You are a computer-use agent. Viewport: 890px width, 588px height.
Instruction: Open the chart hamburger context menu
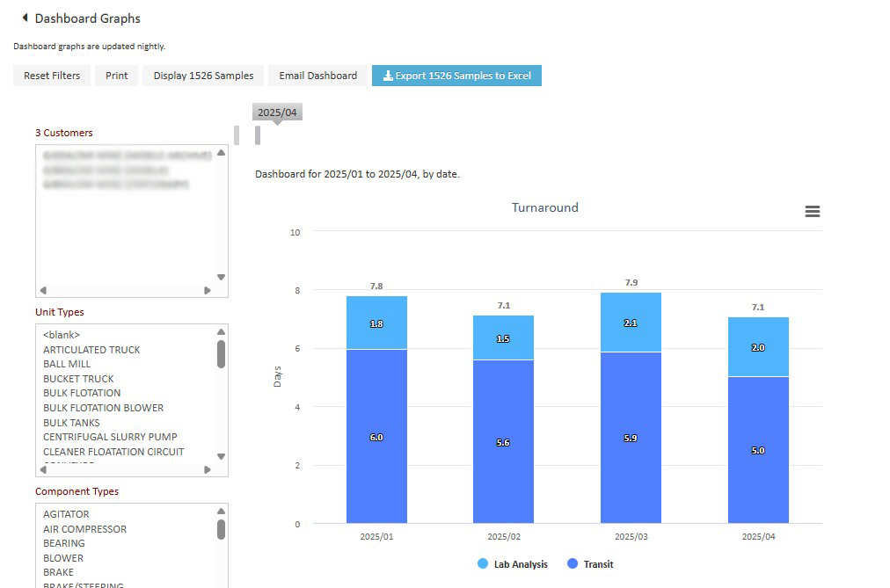tap(812, 212)
